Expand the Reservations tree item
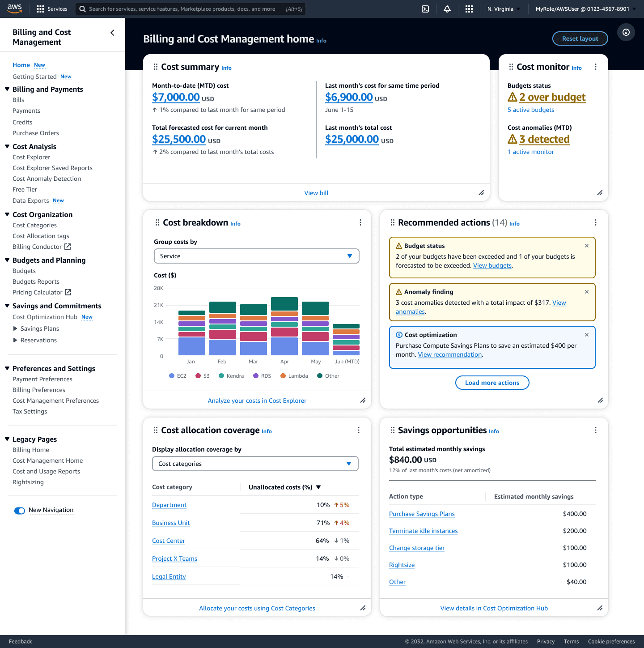Screen dimensions: 644x648 point(15,340)
